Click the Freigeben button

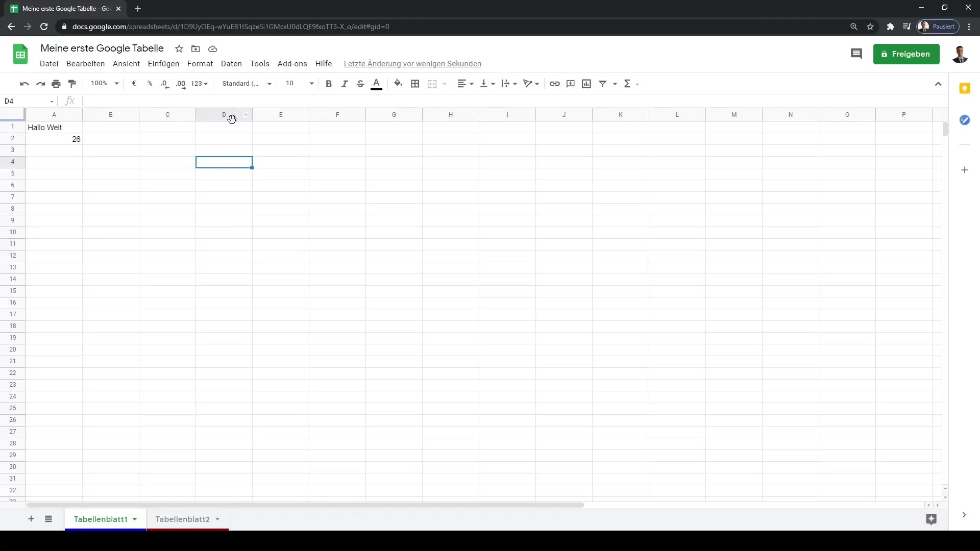click(906, 54)
